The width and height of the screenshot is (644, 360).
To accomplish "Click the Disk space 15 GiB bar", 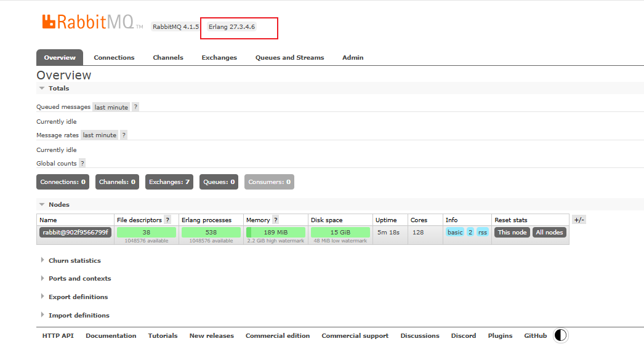I will 340,233.
